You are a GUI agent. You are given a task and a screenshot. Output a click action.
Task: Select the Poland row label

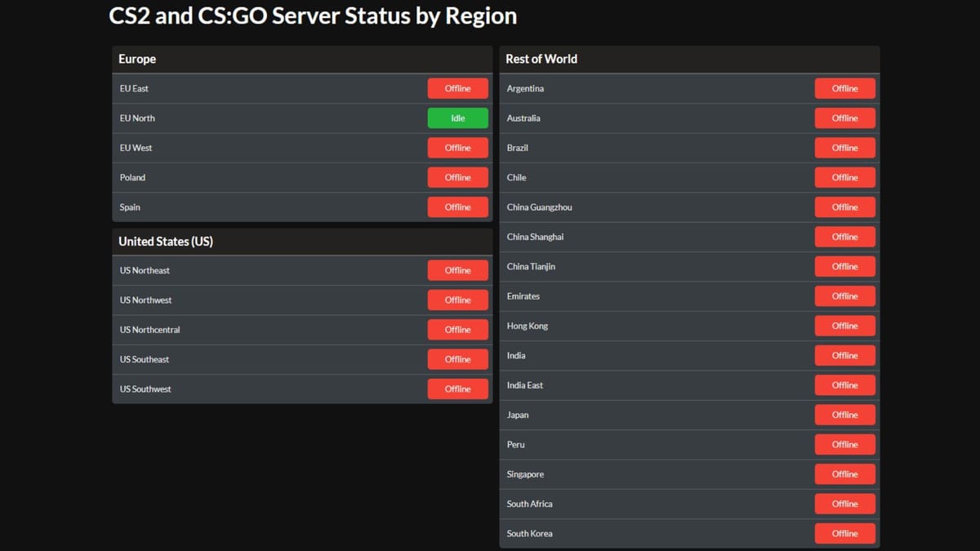click(132, 177)
